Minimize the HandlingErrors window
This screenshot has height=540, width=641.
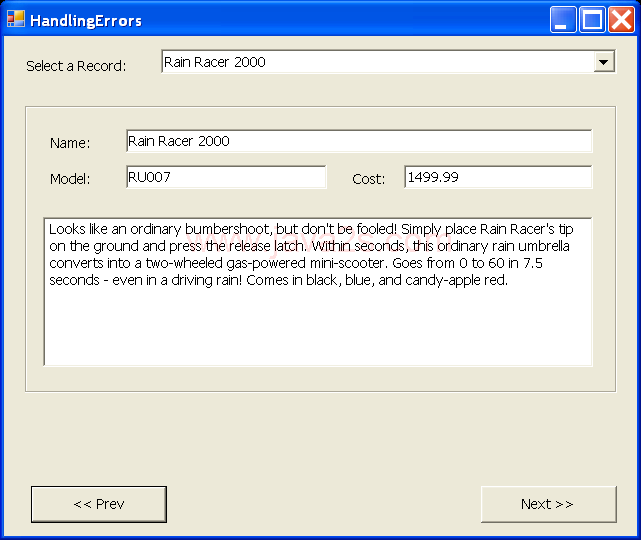[563, 20]
